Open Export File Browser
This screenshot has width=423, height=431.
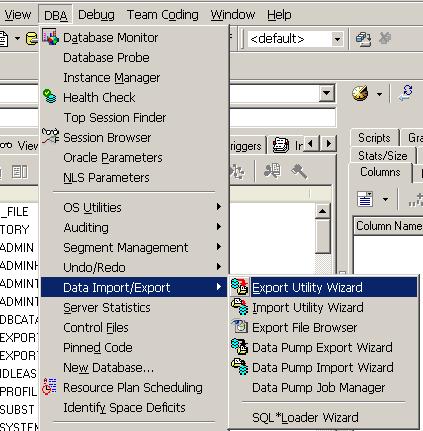pos(323,327)
